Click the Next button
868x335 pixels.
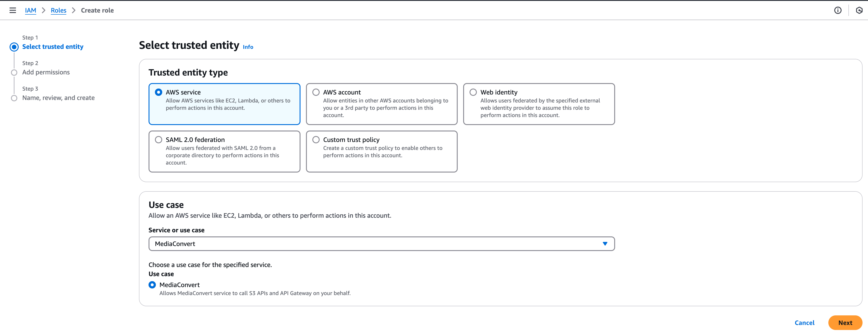(x=845, y=322)
